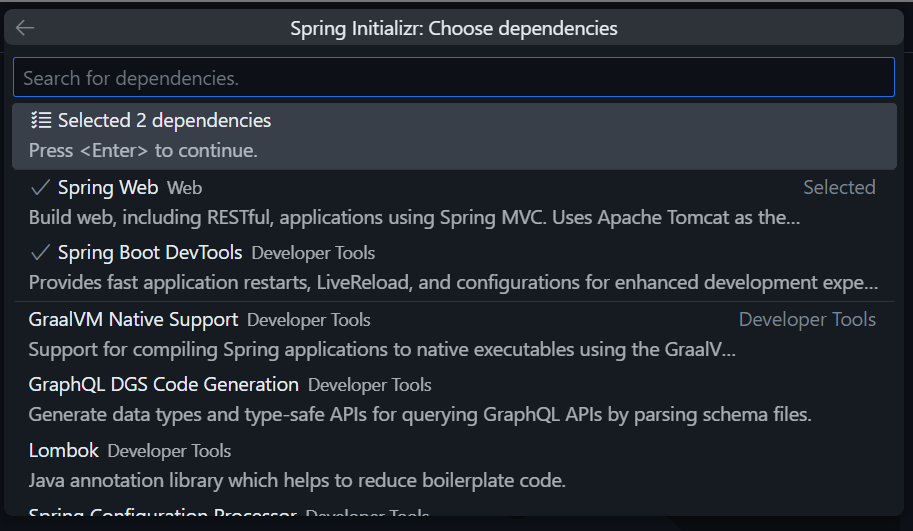Select GraalVM Native Support dependency

[x=454, y=335]
